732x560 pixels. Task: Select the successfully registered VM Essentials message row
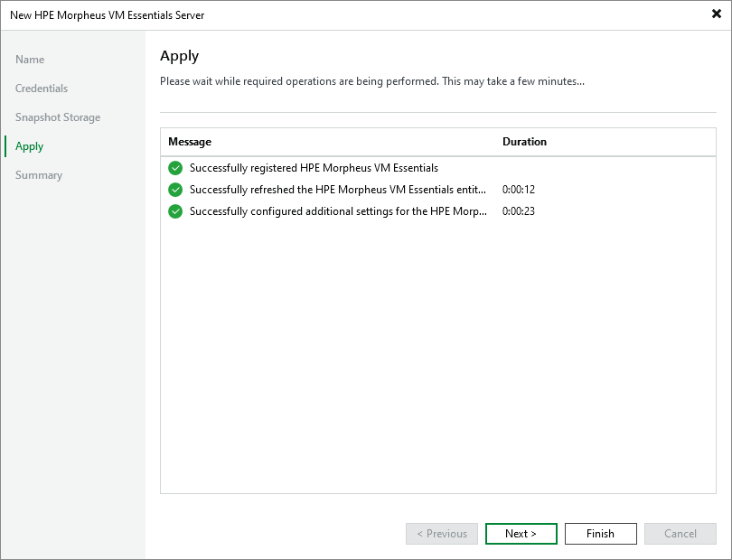pyautogui.click(x=314, y=168)
